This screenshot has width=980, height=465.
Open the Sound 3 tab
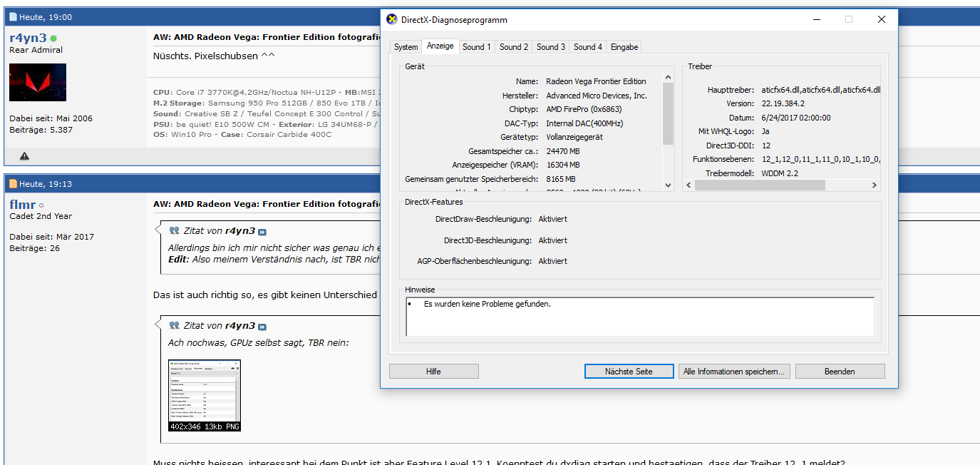click(551, 47)
